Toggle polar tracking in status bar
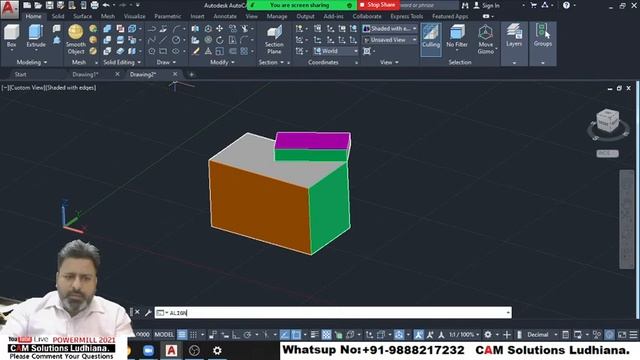Viewport: 640px width, 360px height. pos(247,335)
